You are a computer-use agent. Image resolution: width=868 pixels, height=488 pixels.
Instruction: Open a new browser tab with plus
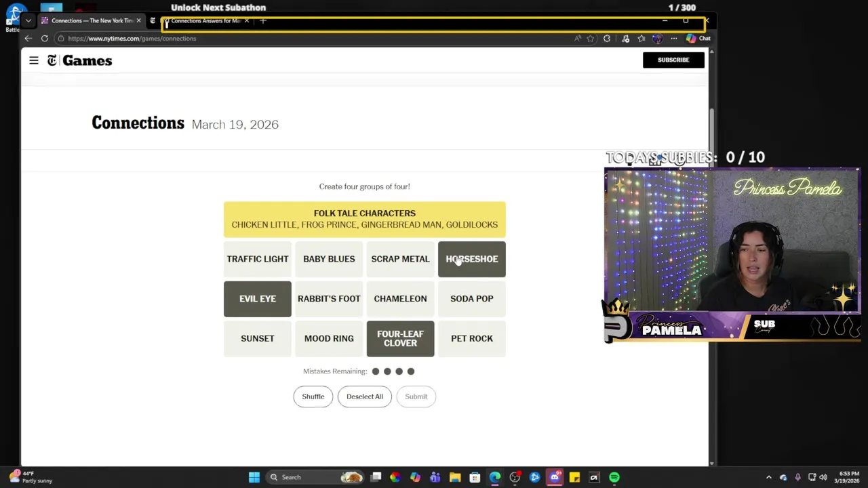pos(263,21)
